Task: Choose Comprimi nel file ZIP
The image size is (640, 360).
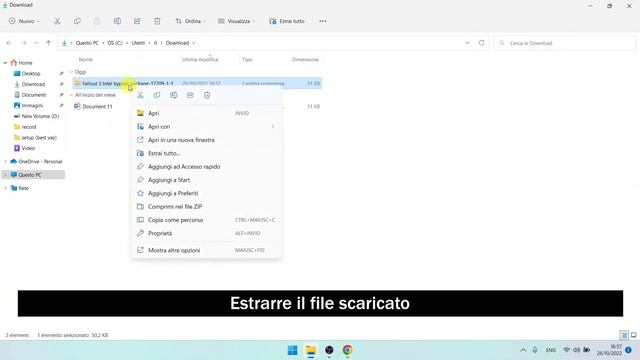Action: [x=206, y=207]
